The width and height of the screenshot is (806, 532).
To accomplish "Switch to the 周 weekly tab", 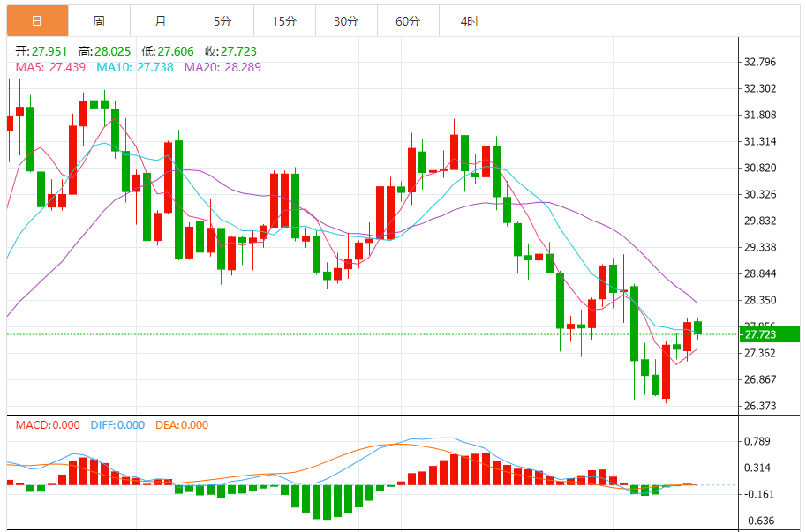I will click(99, 21).
